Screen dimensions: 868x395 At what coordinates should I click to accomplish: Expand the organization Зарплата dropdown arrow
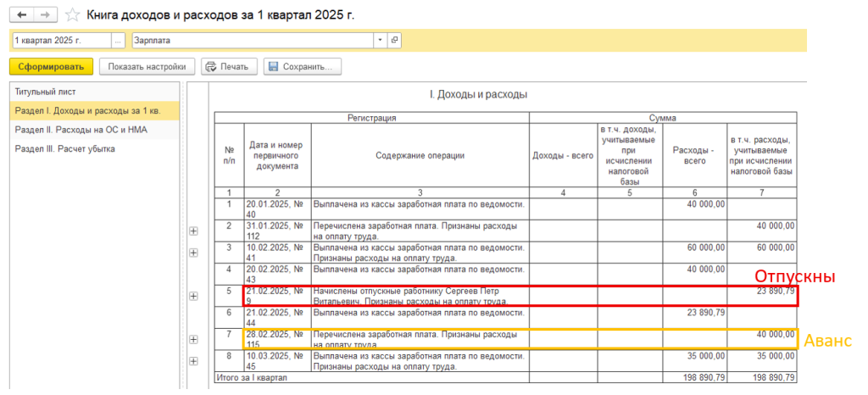pos(381,40)
